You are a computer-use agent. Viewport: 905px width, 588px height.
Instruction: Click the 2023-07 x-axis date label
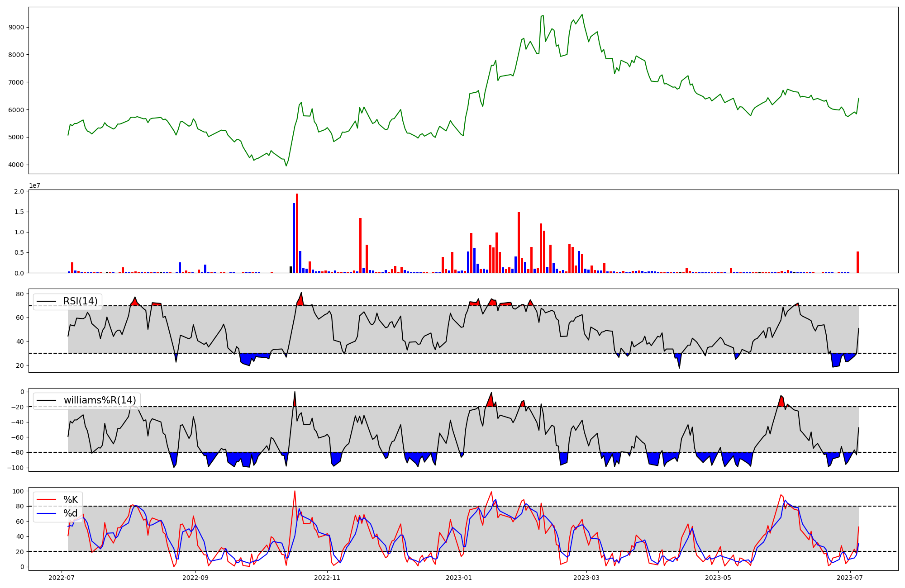click(850, 578)
